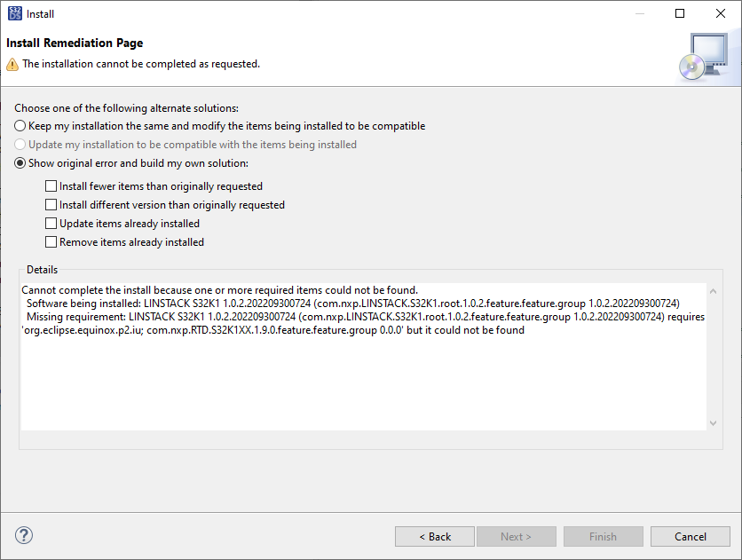Click the 'Install Remediation Page' heading
The image size is (742, 560).
pyautogui.click(x=75, y=43)
